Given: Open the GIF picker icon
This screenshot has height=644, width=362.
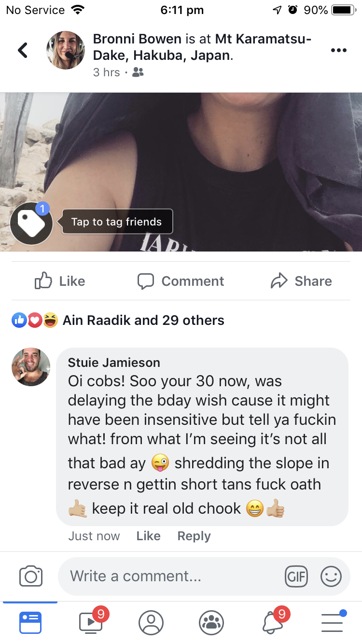Looking at the screenshot, I should coord(296,576).
